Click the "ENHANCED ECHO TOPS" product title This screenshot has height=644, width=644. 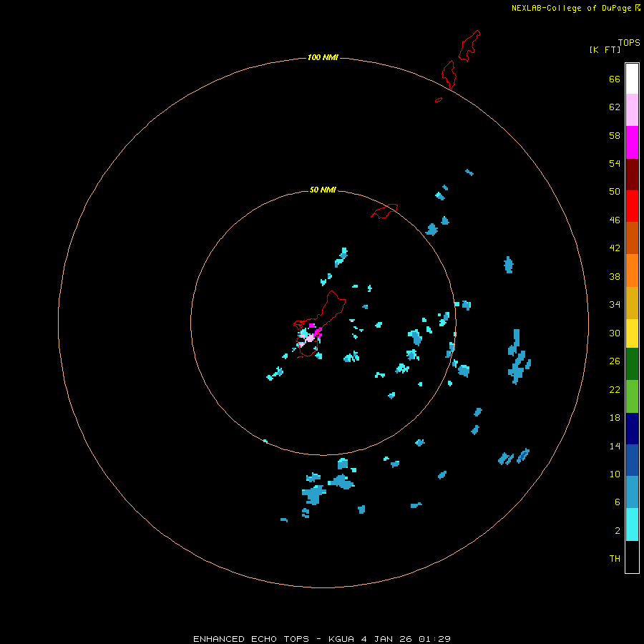(251, 639)
